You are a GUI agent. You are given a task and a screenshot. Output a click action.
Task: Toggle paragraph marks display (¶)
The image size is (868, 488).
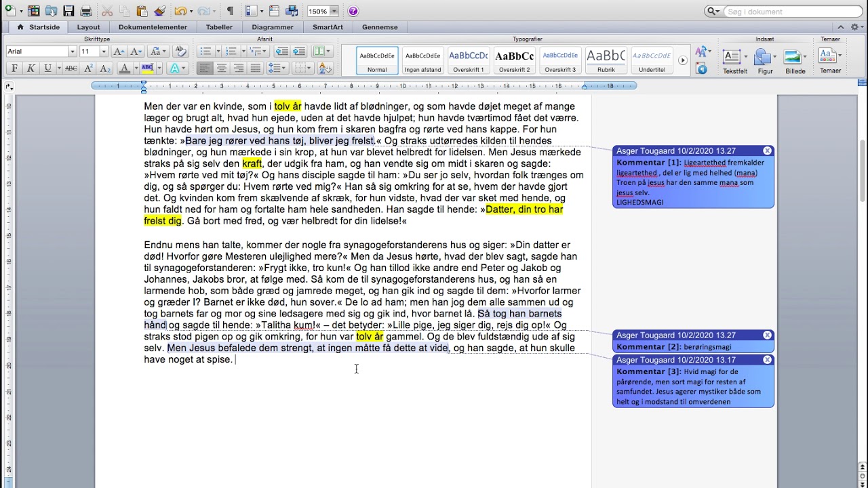point(230,11)
